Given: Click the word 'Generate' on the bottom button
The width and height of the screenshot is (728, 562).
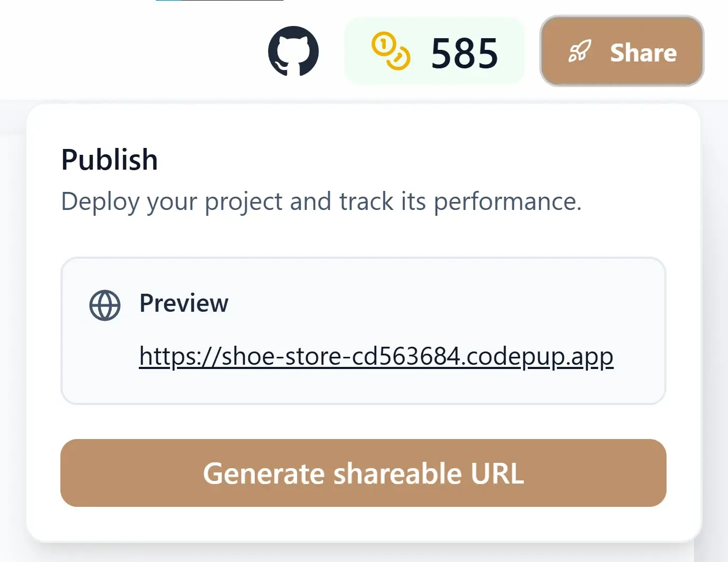Looking at the screenshot, I should (264, 473).
